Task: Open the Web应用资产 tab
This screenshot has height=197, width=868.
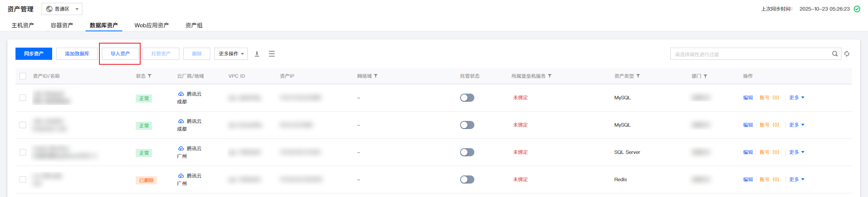Action: (x=152, y=25)
